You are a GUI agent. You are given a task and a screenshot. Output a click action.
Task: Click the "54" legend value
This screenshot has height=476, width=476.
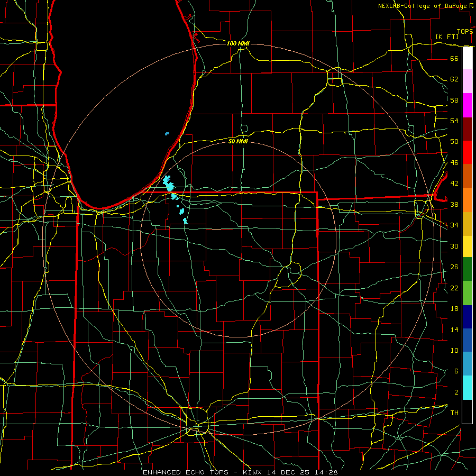pos(454,121)
